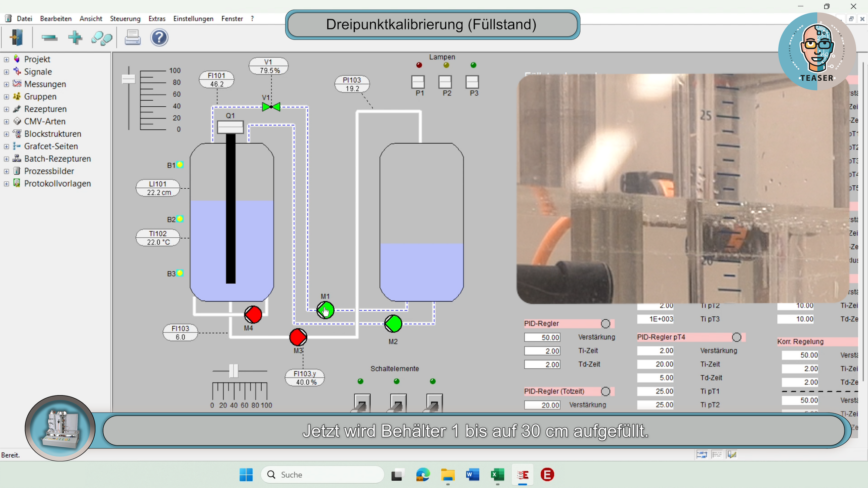
Task: Open the Einstellungen menu
Action: tap(193, 19)
